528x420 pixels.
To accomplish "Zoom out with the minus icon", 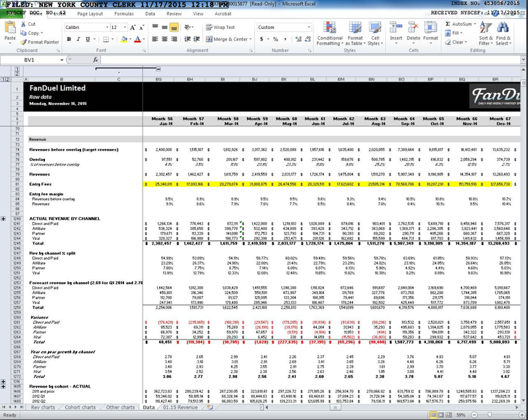I will point(474,415).
